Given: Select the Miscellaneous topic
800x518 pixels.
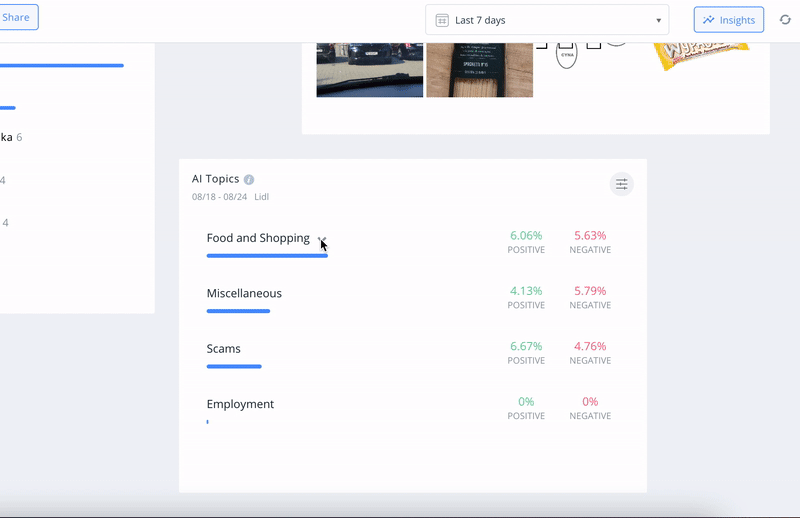Looking at the screenshot, I should 244,294.
